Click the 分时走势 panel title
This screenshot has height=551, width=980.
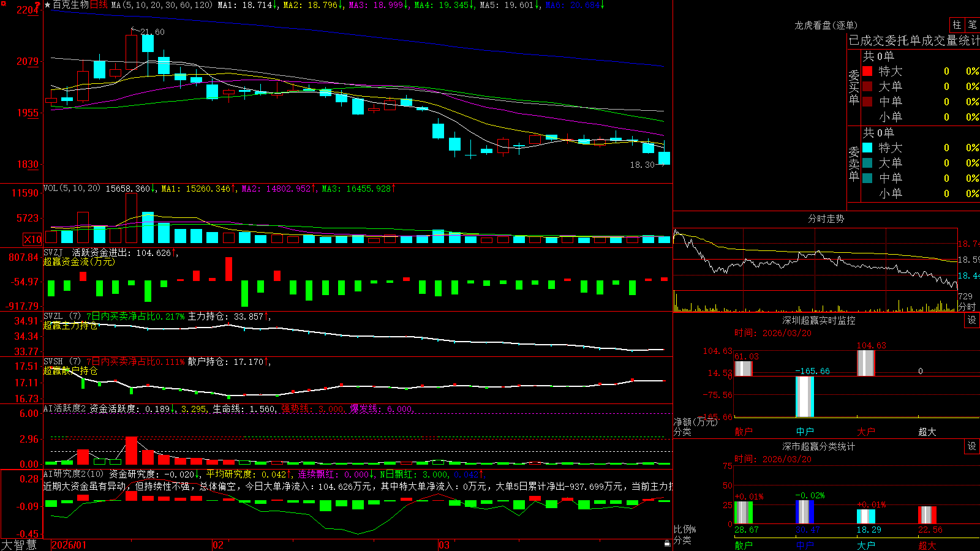(826, 219)
